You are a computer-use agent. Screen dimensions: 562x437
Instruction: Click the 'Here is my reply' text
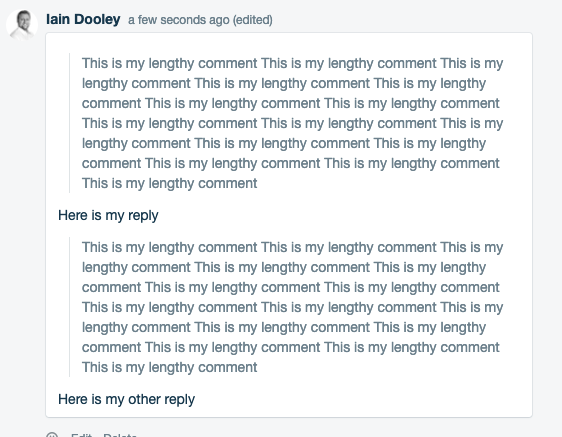coord(108,215)
